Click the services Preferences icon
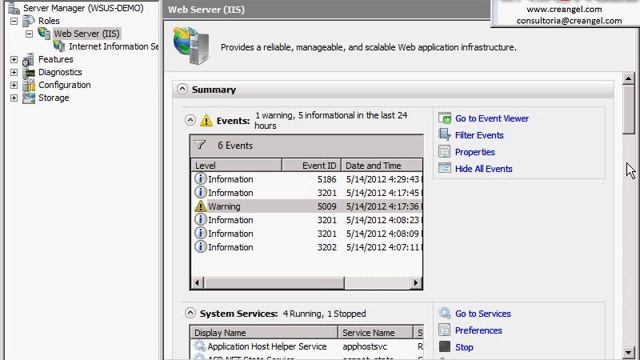 pyautogui.click(x=444, y=330)
